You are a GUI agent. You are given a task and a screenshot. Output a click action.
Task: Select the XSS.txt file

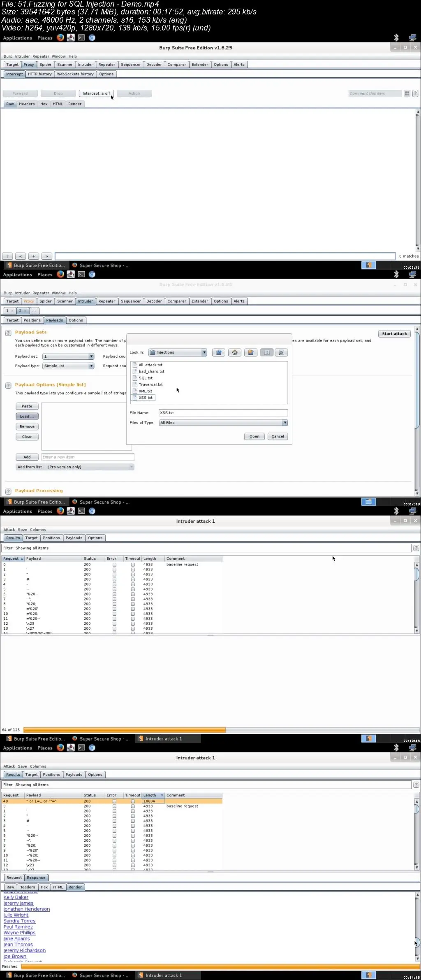(x=143, y=398)
